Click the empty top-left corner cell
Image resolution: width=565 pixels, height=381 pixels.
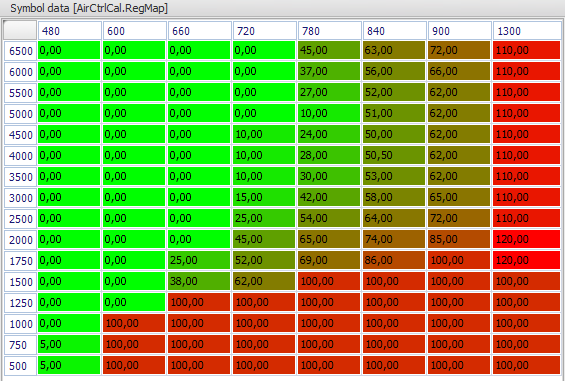(20, 30)
